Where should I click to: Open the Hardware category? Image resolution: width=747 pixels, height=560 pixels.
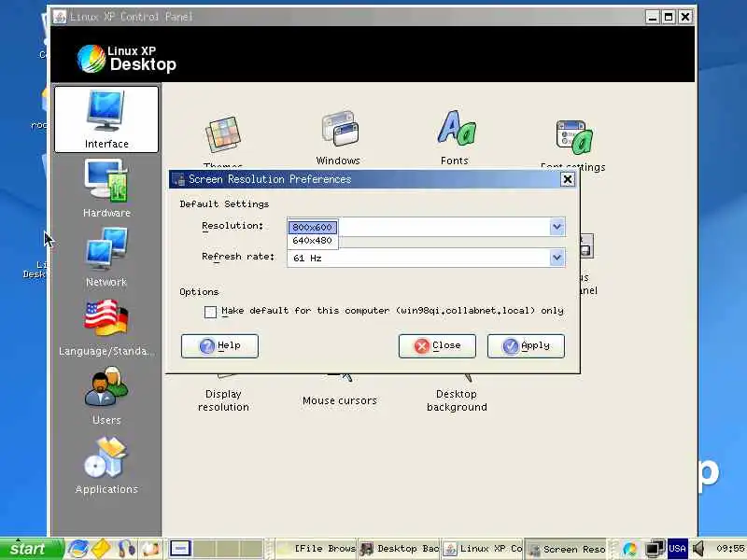point(106,189)
